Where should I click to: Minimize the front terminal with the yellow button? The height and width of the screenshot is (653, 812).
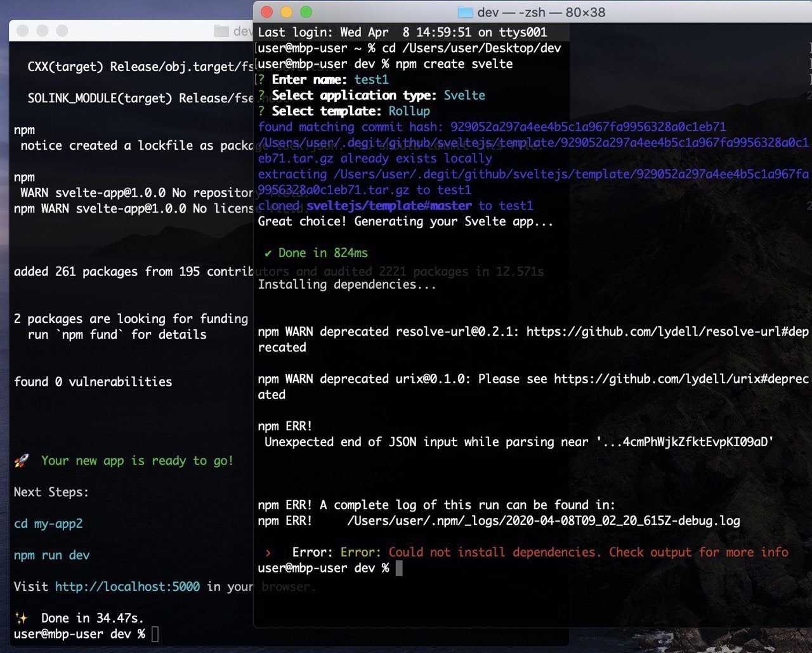[286, 12]
